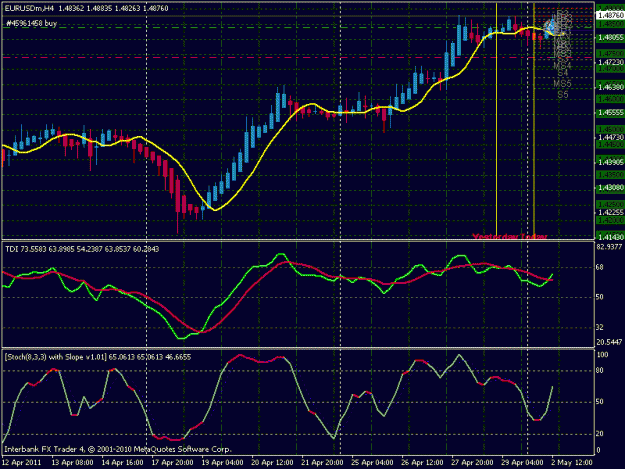625x469 pixels.
Task: Click the Stochastic scale level 0
Action: 598,450
